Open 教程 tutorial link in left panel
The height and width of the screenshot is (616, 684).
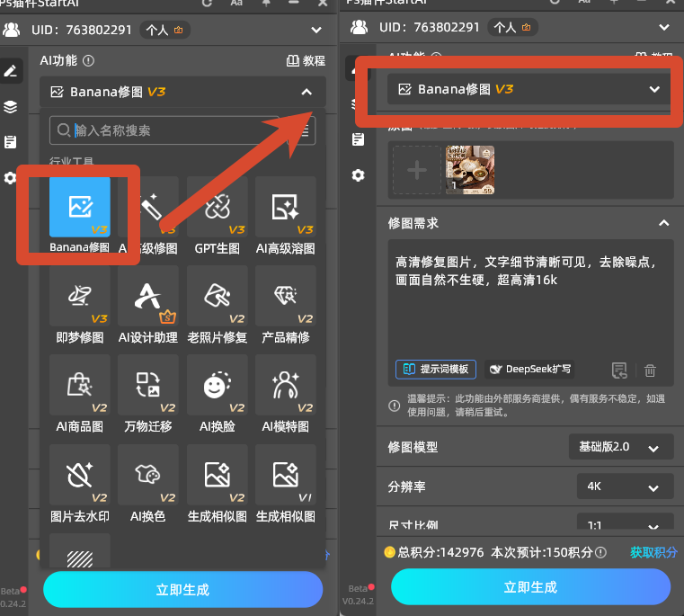(306, 60)
